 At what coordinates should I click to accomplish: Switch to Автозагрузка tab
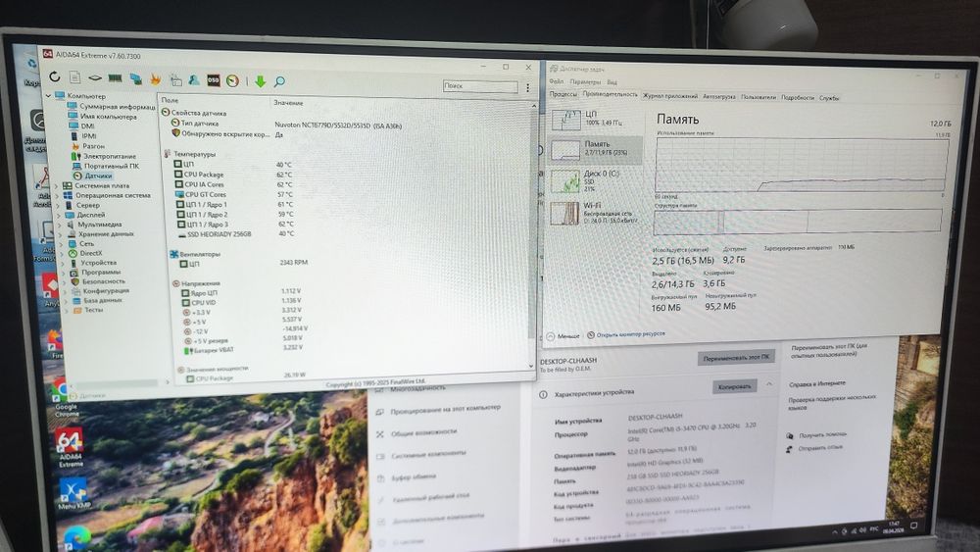pyautogui.click(x=718, y=97)
